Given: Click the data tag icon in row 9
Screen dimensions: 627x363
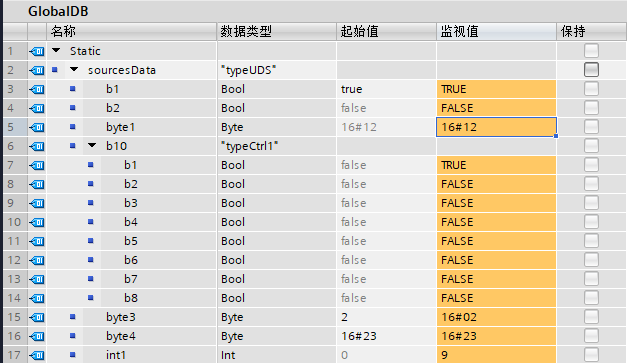Looking at the screenshot, I should pos(37,203).
